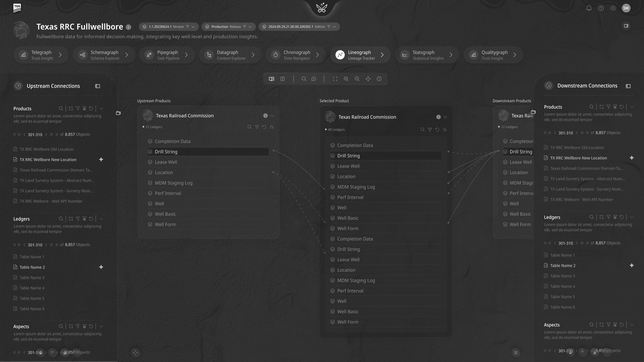
Task: Click the zoom in toolbar icon
Action: click(x=346, y=79)
